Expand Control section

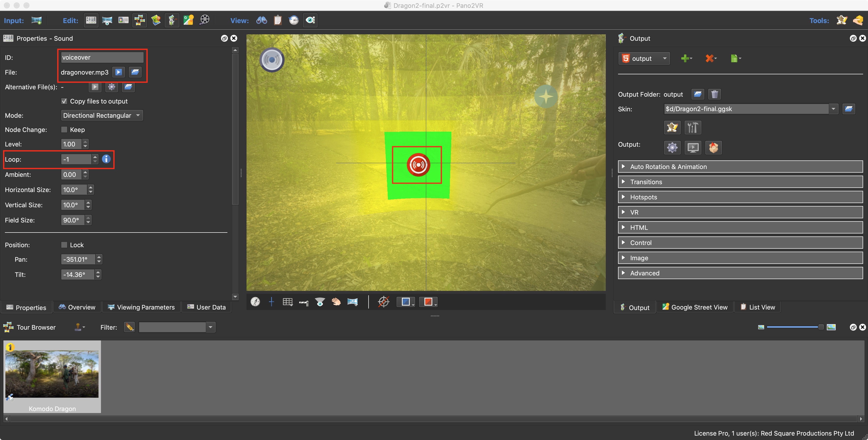coord(740,243)
